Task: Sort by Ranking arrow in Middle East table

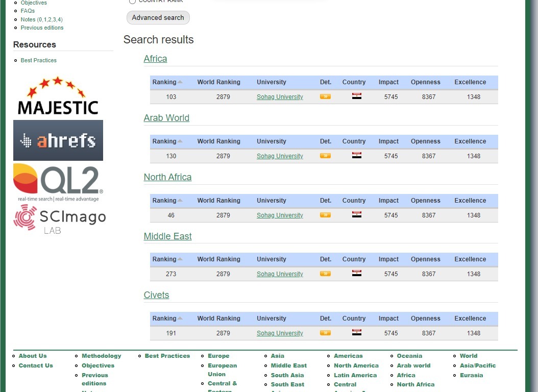Action: [180, 259]
